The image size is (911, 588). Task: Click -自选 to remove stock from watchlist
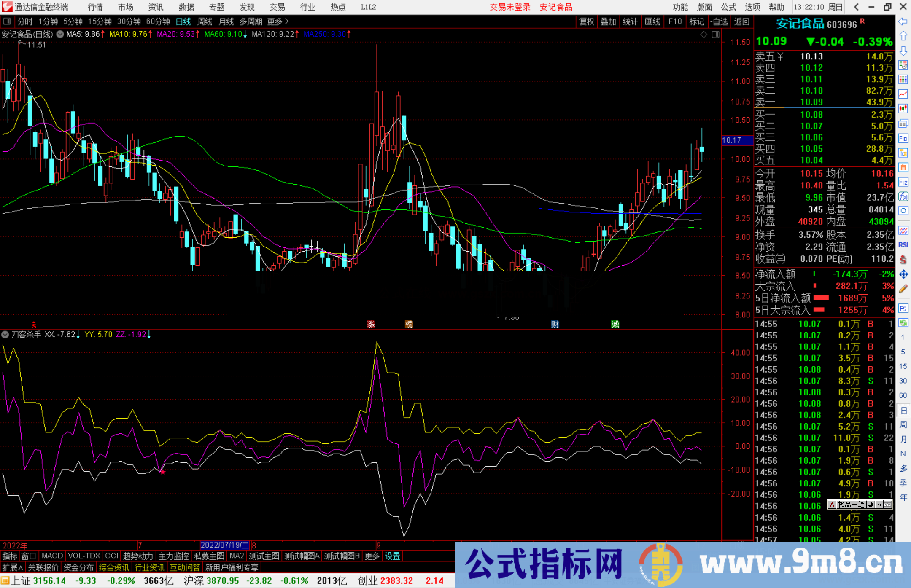[720, 21]
